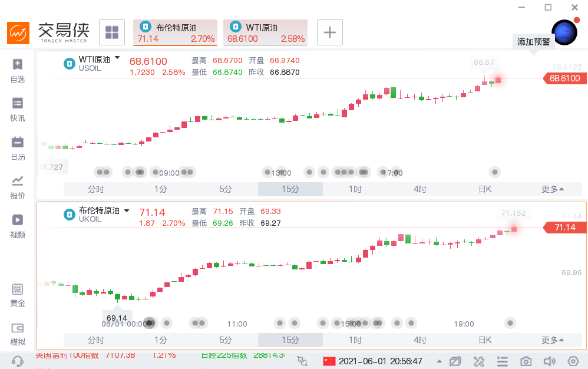Open the grid layout view button

(x=112, y=32)
